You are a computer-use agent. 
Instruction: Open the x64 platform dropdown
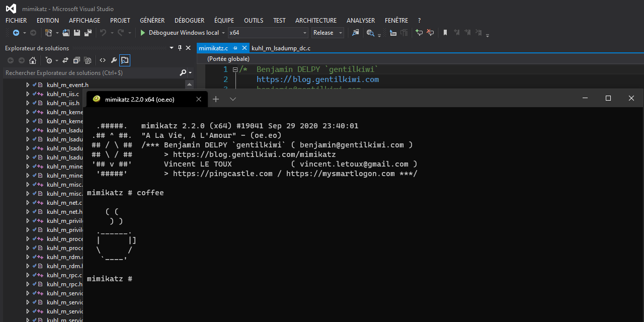pyautogui.click(x=305, y=33)
